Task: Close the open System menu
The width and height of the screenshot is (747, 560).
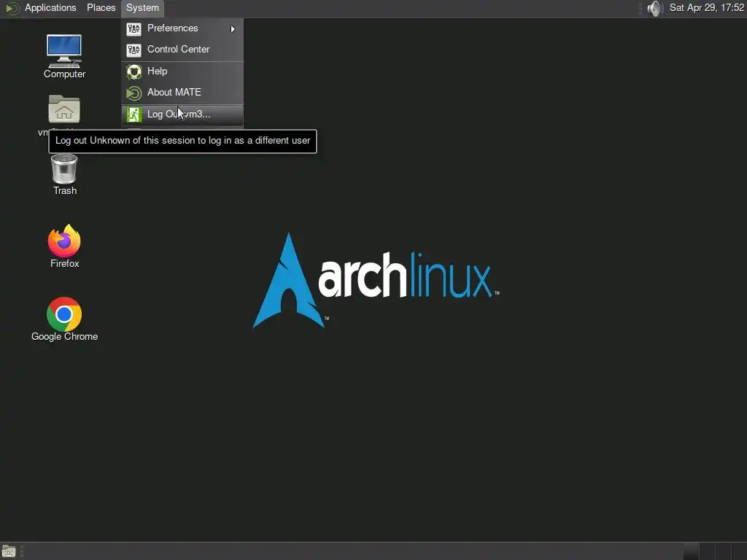Action: 142,8
